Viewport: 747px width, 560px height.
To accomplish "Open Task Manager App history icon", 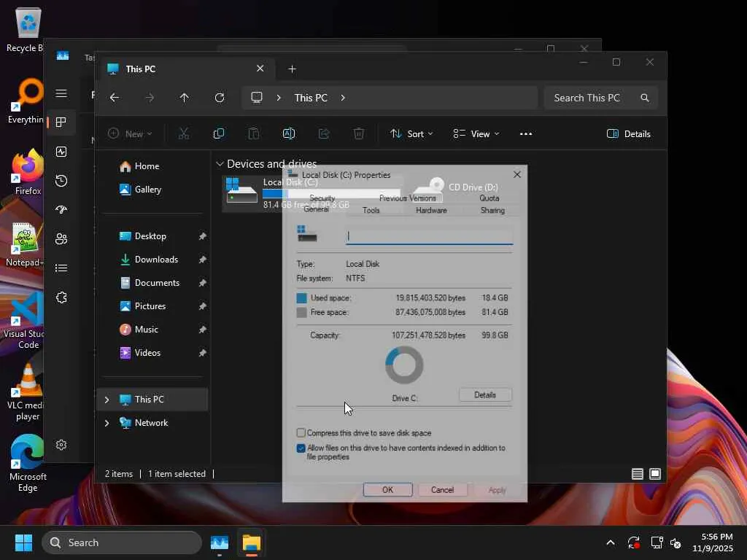I will coord(61,181).
